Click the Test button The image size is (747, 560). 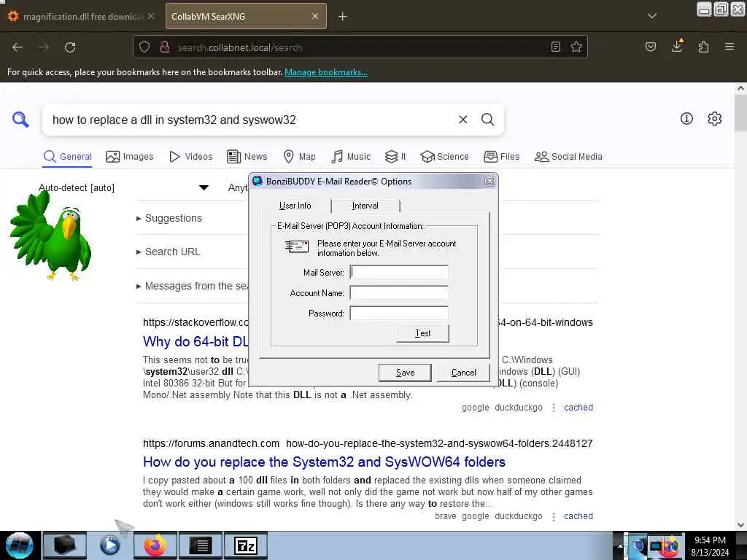pyautogui.click(x=422, y=333)
